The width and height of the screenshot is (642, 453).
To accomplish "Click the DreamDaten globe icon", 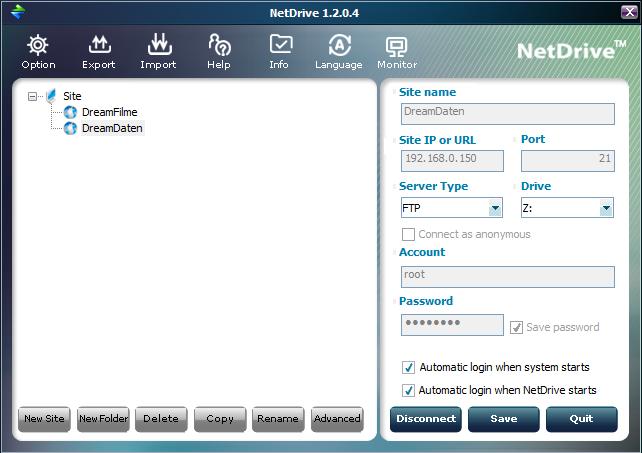I will 70,128.
